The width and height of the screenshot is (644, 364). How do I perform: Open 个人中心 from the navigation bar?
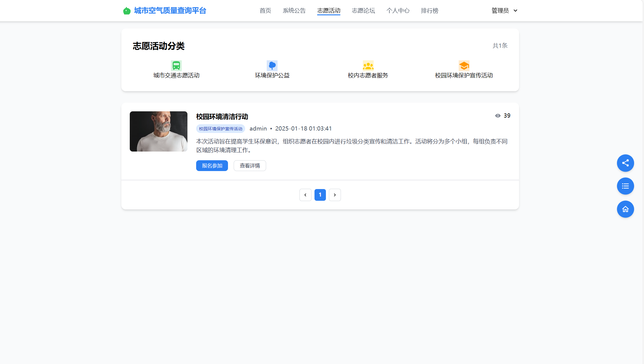point(398,11)
